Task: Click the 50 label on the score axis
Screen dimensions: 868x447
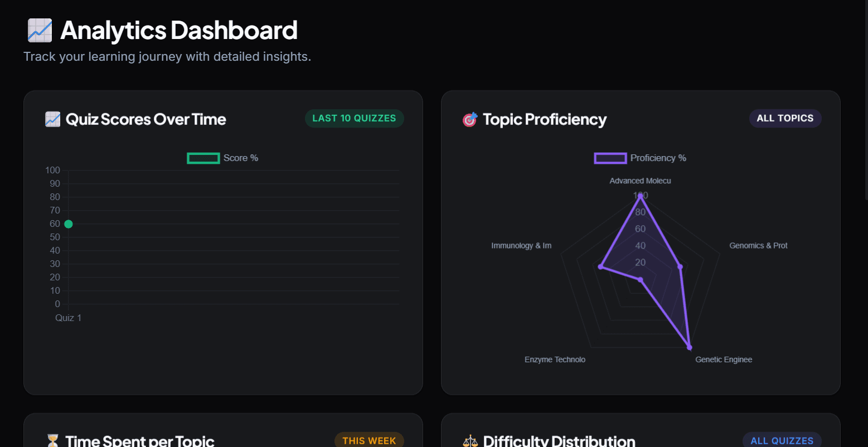Action: [x=55, y=237]
